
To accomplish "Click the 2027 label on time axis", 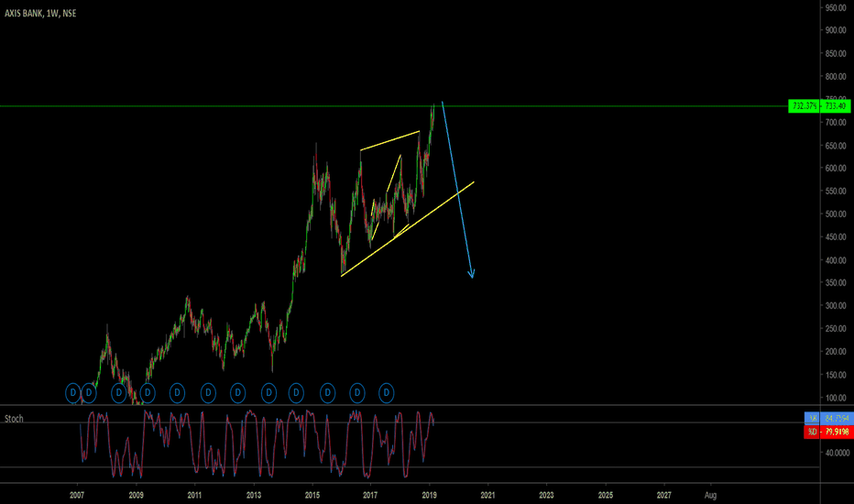I will 664,495.
